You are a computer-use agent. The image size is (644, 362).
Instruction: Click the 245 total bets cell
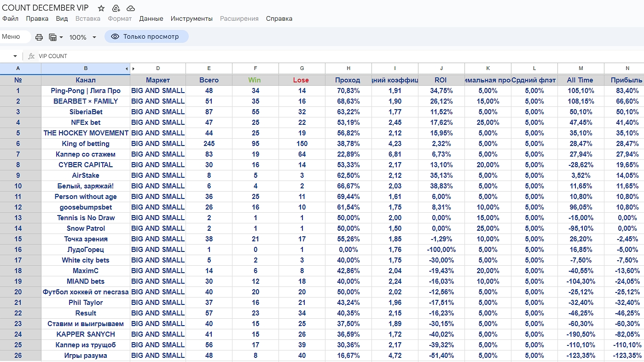click(x=209, y=144)
